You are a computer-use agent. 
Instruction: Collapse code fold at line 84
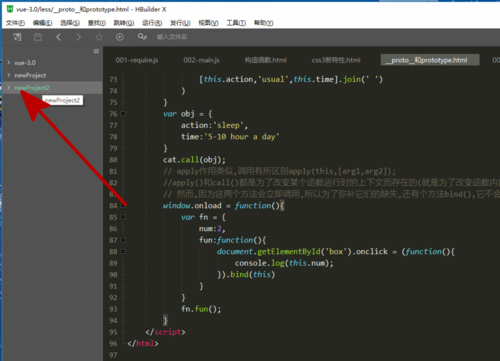(123, 205)
